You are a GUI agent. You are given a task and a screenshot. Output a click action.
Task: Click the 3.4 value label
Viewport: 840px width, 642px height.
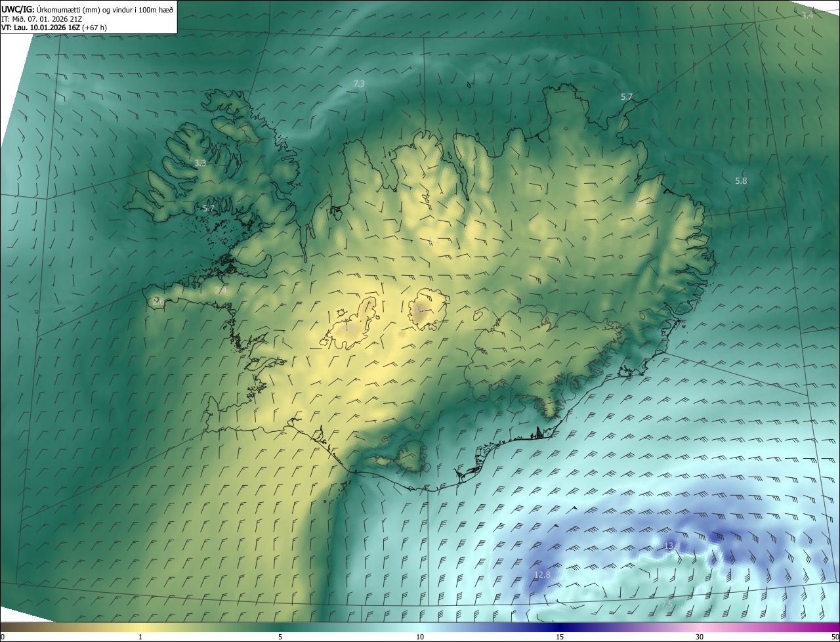point(807,15)
